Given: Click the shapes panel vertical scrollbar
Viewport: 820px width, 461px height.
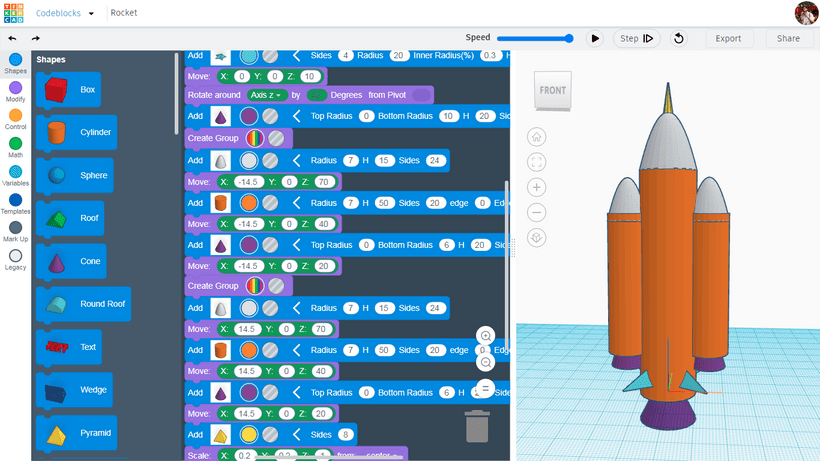Looking at the screenshot, I should [176, 94].
